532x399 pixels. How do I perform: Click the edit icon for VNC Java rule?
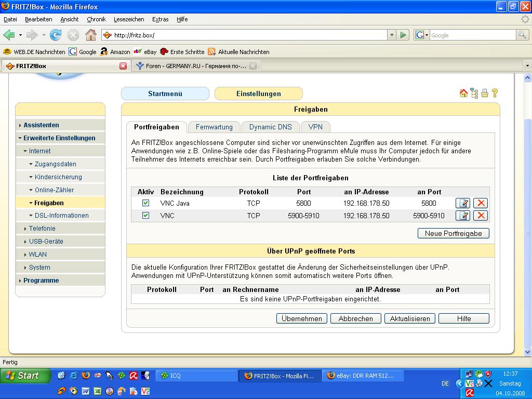[462, 203]
